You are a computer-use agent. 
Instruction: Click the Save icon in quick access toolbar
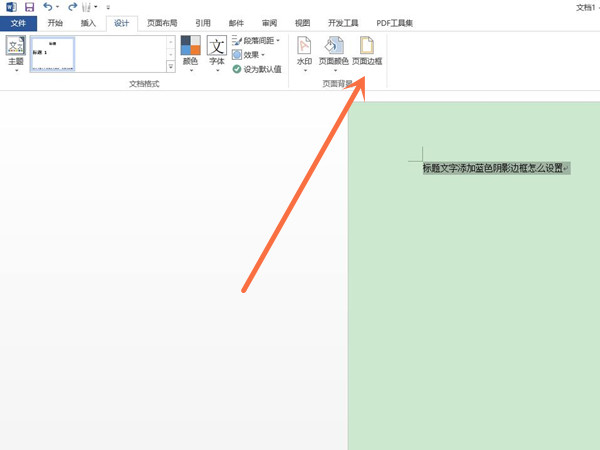[29, 7]
